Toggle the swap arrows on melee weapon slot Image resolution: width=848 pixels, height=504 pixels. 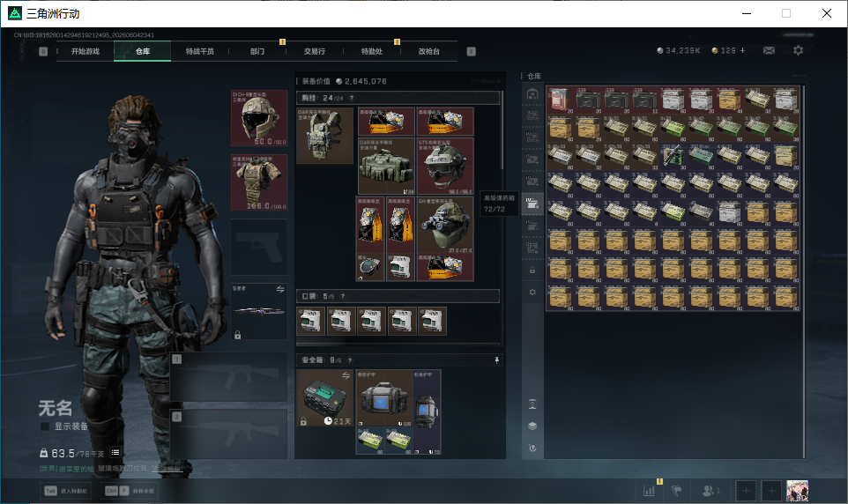point(280,289)
